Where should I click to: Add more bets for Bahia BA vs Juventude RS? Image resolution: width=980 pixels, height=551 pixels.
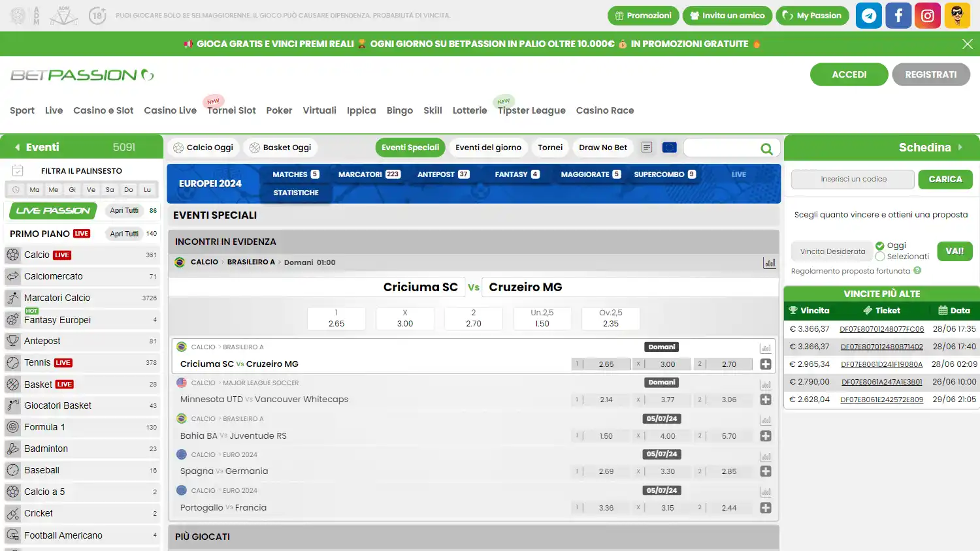tap(766, 436)
